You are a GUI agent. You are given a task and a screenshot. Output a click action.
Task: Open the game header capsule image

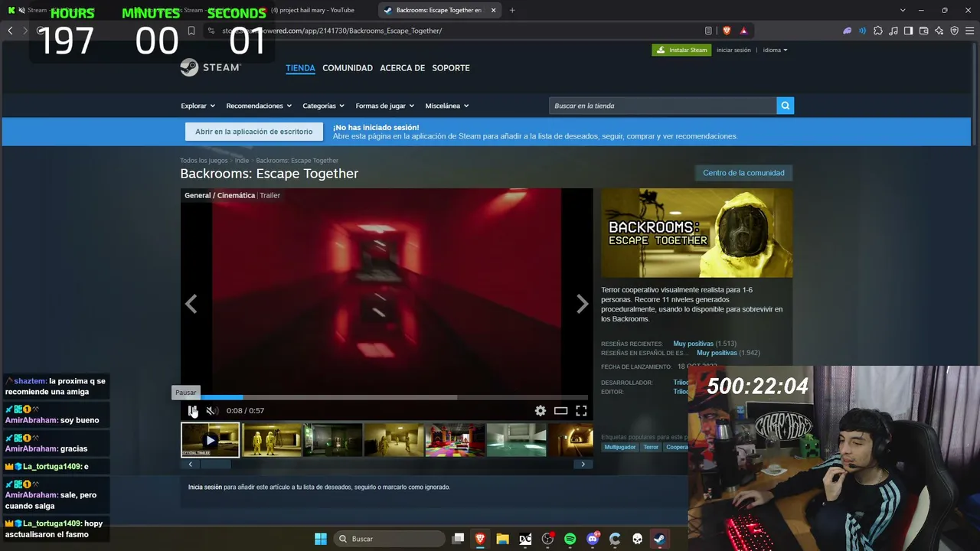tap(697, 233)
